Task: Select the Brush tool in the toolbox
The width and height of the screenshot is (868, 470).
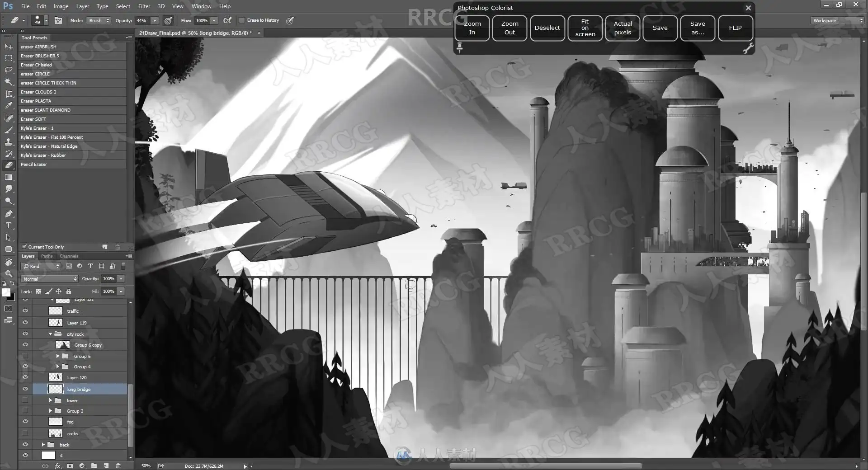Action: pos(9,130)
